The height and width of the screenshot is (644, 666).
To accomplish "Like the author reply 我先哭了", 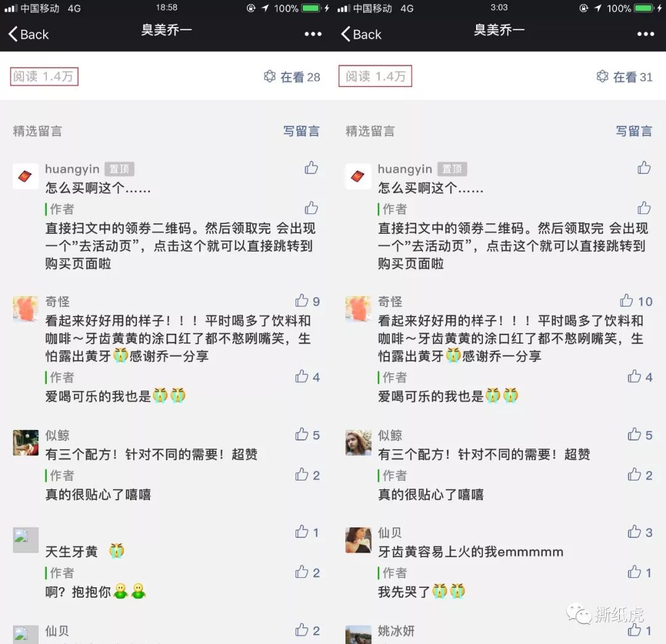I will click(x=634, y=572).
